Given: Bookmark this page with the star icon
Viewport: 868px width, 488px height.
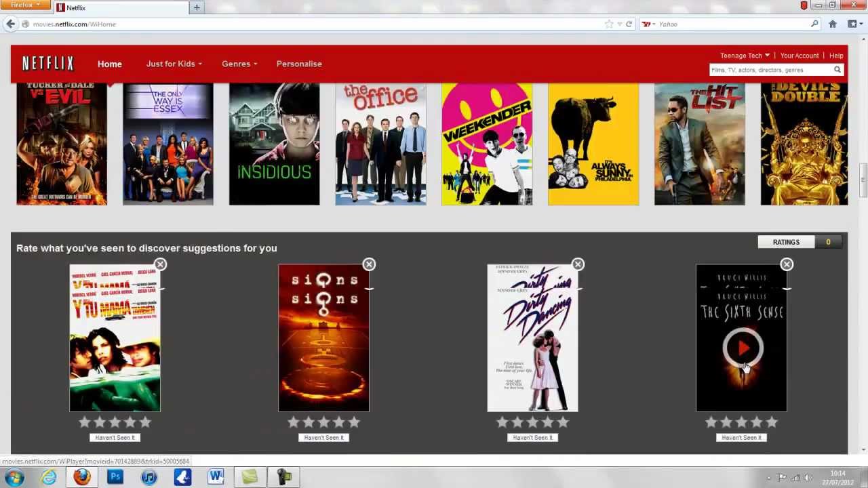Looking at the screenshot, I should (x=609, y=24).
